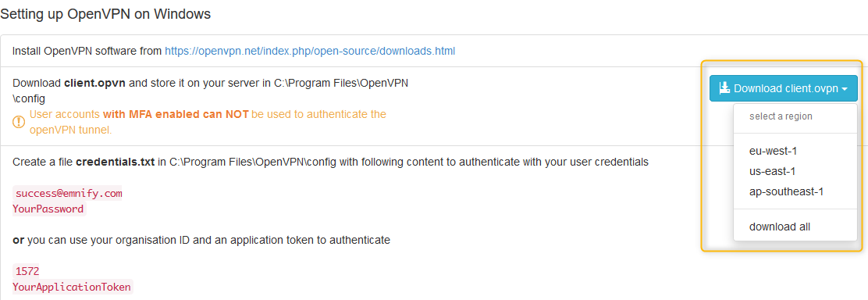Click the 'Install OpenVPN software from' text
The image size is (868, 300).
pyautogui.click(x=87, y=51)
